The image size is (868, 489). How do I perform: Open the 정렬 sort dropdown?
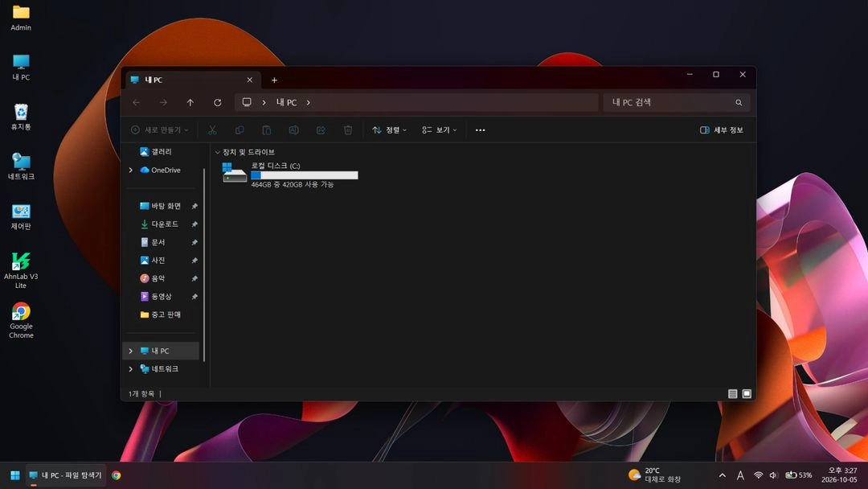(390, 130)
